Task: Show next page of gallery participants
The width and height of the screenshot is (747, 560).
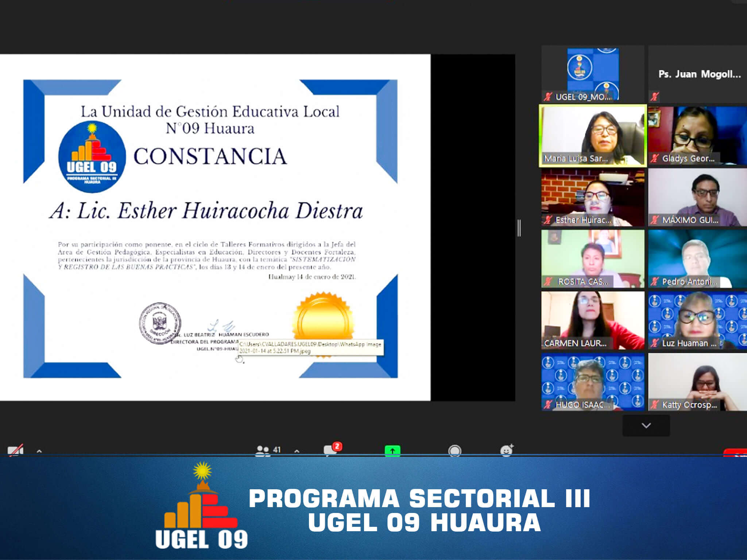Action: pos(646,425)
